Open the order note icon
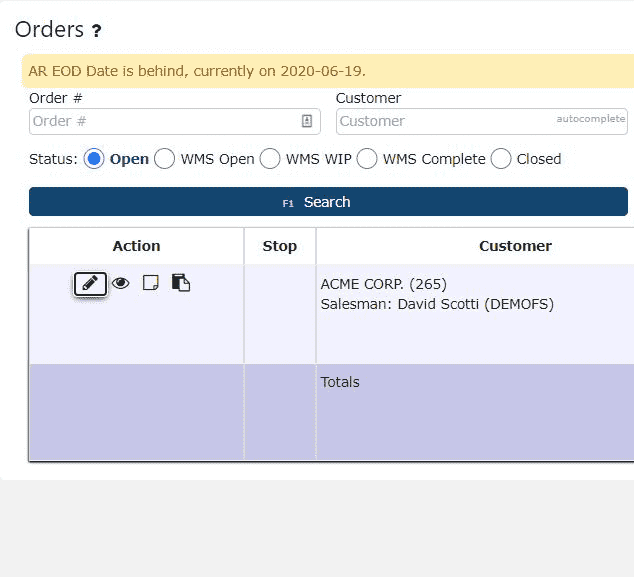 pyautogui.click(x=151, y=283)
